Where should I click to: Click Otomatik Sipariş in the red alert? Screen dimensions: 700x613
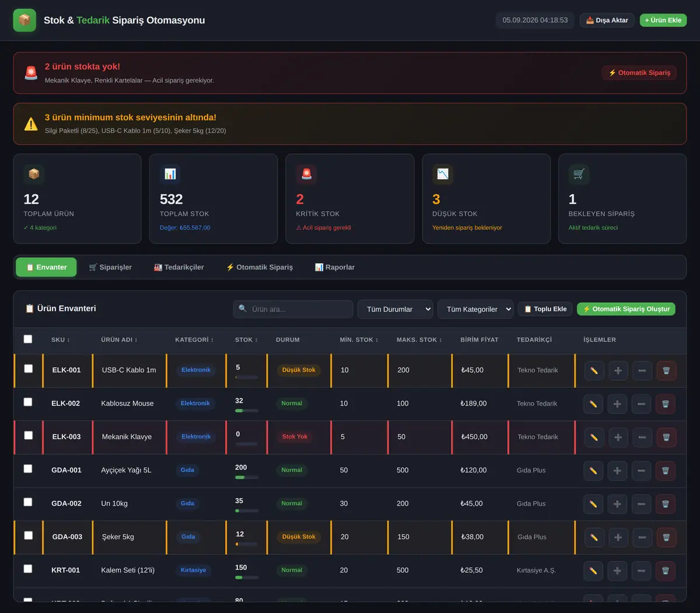[639, 73]
